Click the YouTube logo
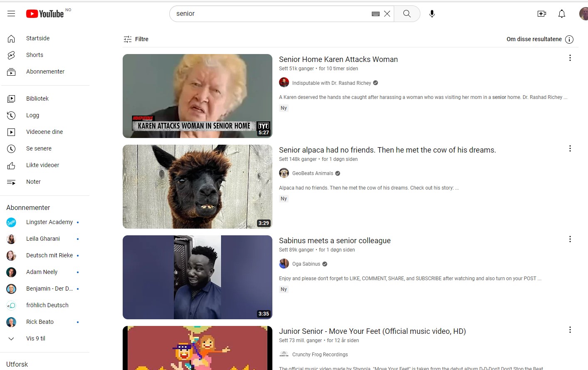The image size is (588, 370). point(45,14)
